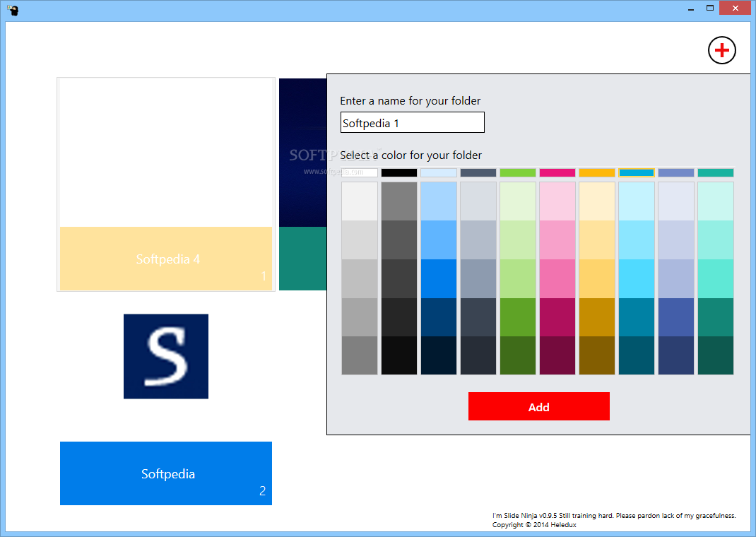756x537 pixels.
Task: Maximize the Slide Ninja window
Action: [709, 8]
